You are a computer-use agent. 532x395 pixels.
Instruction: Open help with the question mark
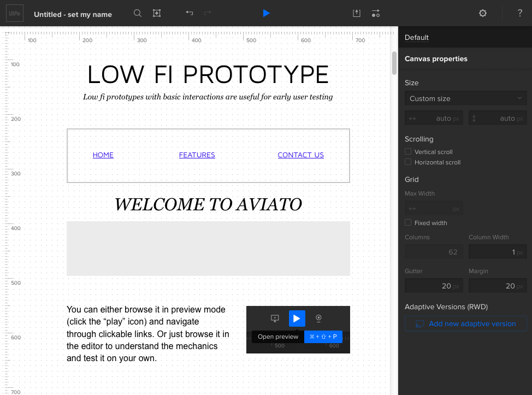(x=520, y=13)
